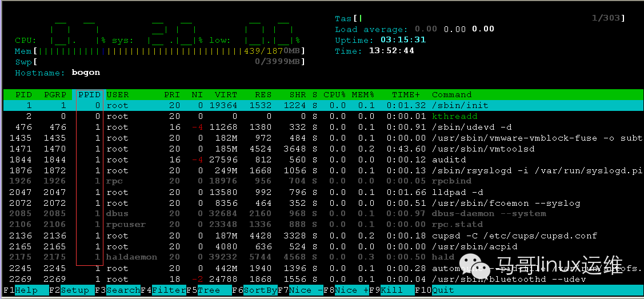644x299 pixels.
Task: Click the 39232 VIRT value
Action: (x=223, y=257)
